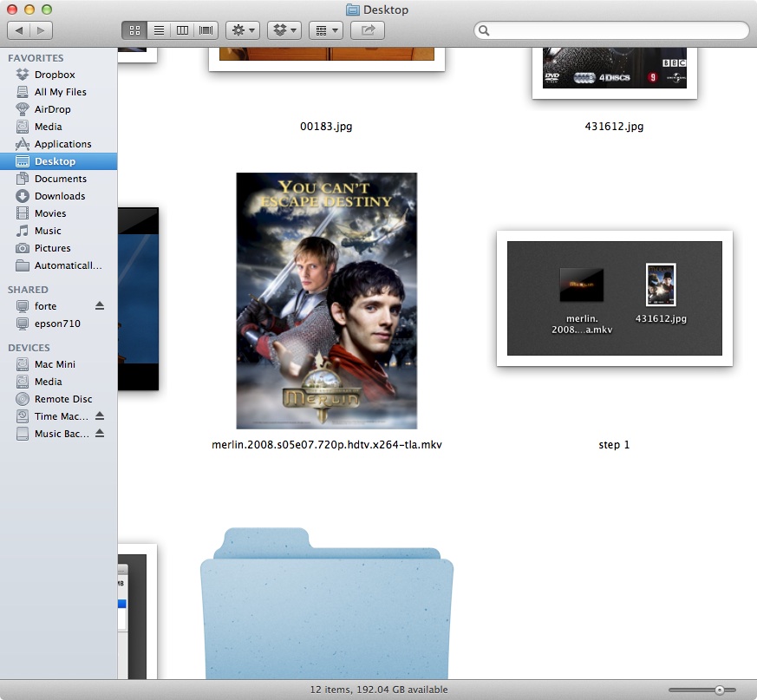Image resolution: width=757 pixels, height=700 pixels.
Task: Open Applications in the sidebar
Action: tap(58, 144)
